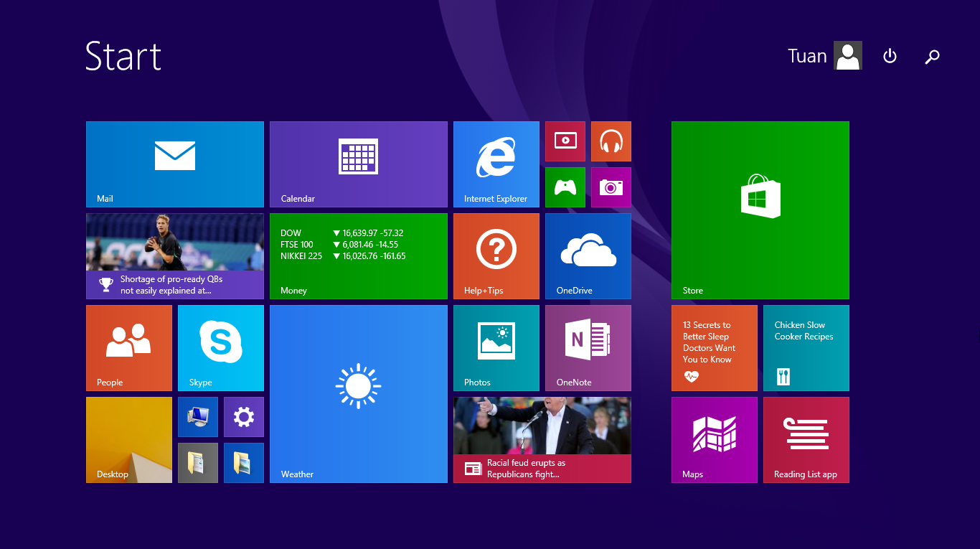Image resolution: width=980 pixels, height=549 pixels.
Task: Open the Documents folder small tile
Action: coord(198,463)
